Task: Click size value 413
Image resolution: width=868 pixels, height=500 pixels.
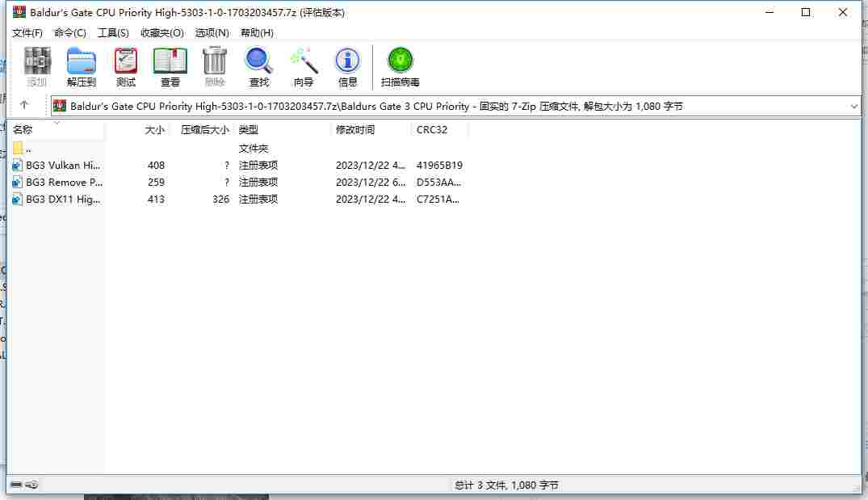Action: click(156, 200)
